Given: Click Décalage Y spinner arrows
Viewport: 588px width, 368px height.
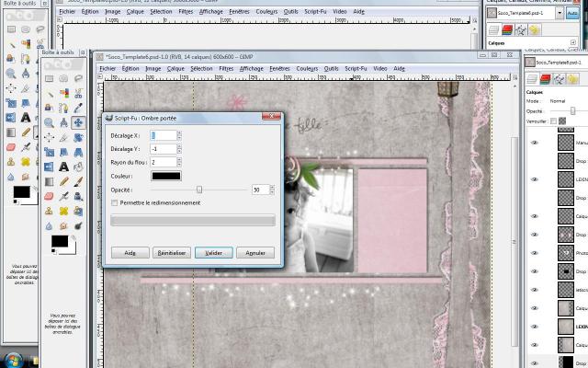Looking at the screenshot, I should [x=179, y=149].
